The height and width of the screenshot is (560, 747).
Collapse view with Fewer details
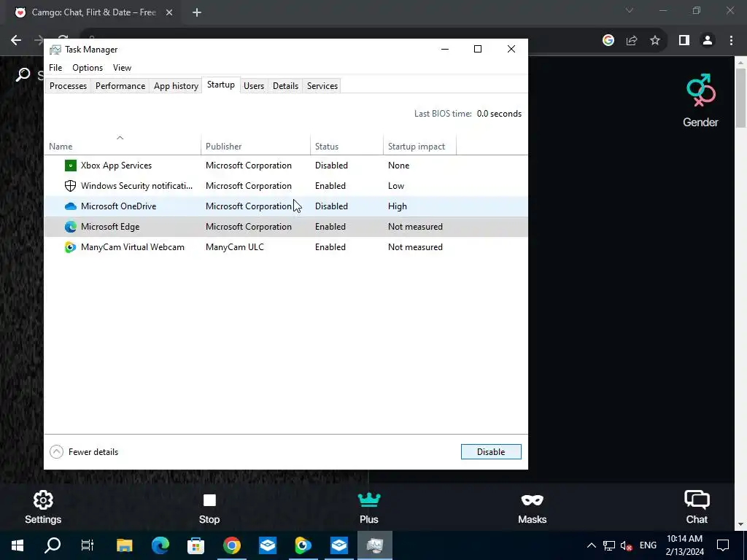click(x=84, y=452)
